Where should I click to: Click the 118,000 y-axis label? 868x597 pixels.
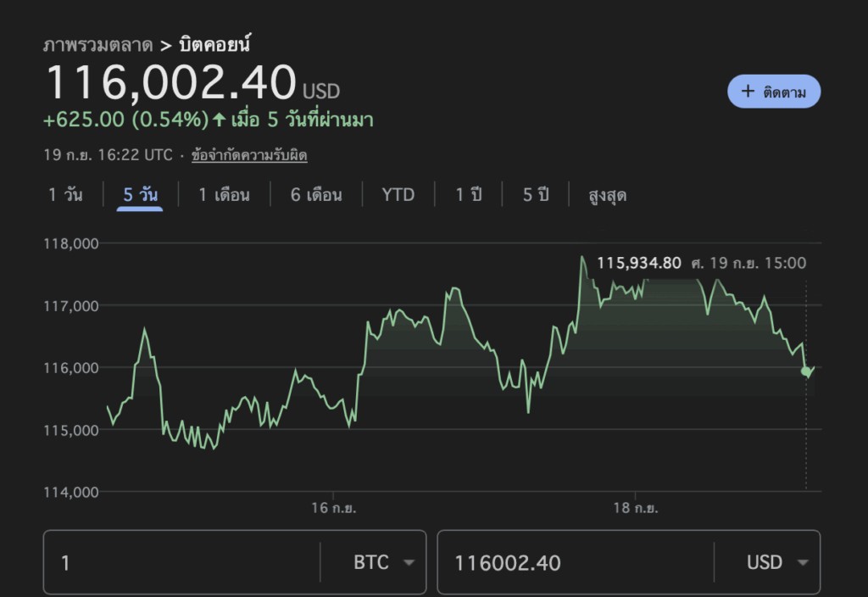[x=71, y=243]
